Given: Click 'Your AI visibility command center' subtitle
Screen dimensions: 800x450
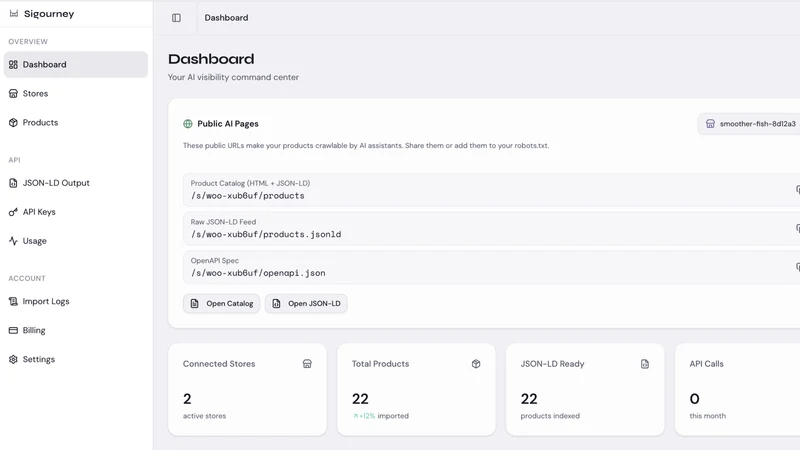Looking at the screenshot, I should (233, 77).
